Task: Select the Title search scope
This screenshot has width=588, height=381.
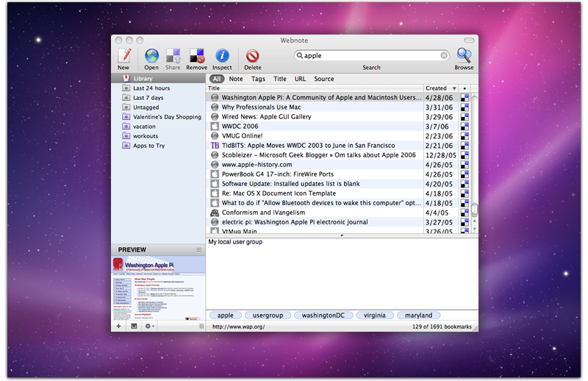Action: click(280, 79)
